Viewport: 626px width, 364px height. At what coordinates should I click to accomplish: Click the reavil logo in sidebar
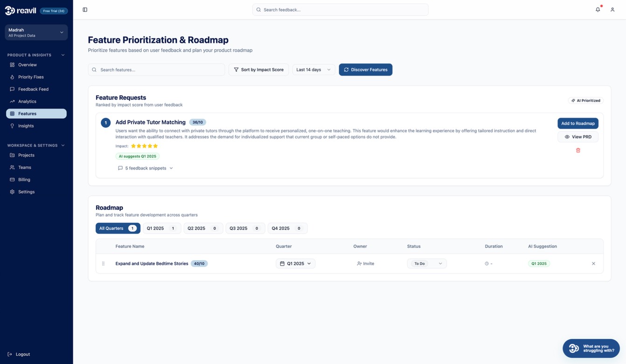pyautogui.click(x=20, y=11)
